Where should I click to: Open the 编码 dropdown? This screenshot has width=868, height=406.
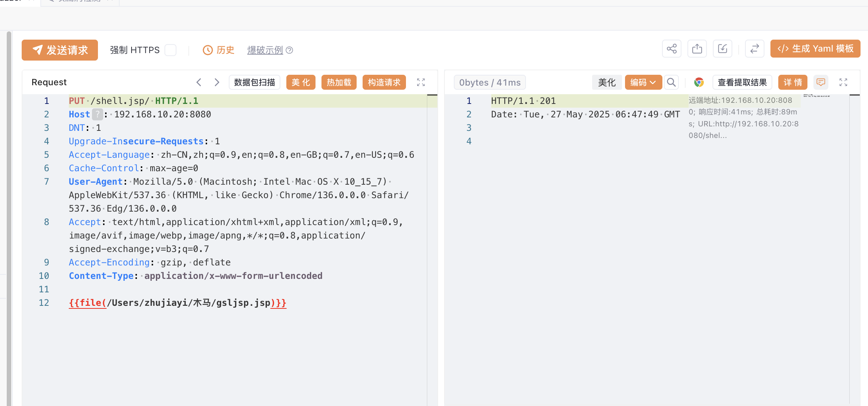[x=643, y=82]
